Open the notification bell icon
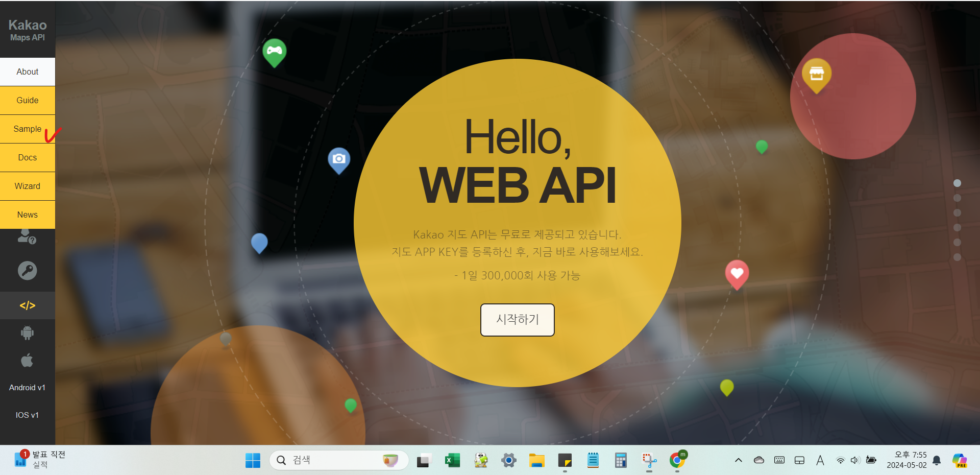Screen dimensions: 980x475 coord(937,460)
